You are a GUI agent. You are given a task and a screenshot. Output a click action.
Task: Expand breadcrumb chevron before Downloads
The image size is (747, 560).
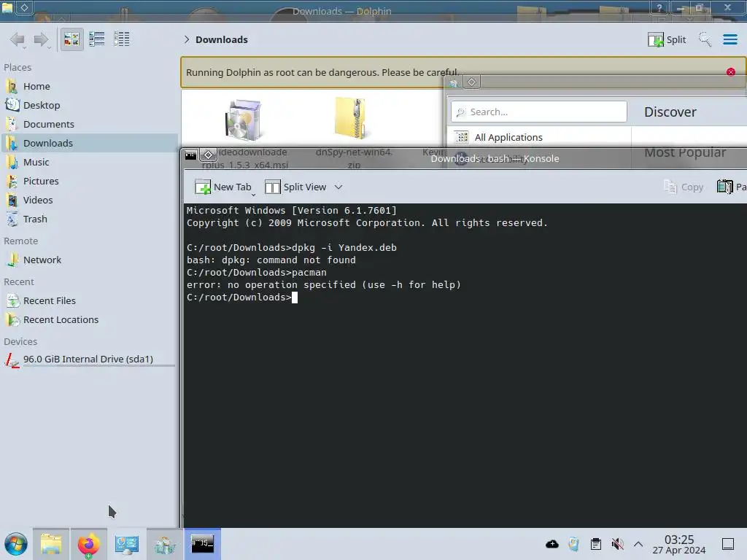(x=187, y=39)
